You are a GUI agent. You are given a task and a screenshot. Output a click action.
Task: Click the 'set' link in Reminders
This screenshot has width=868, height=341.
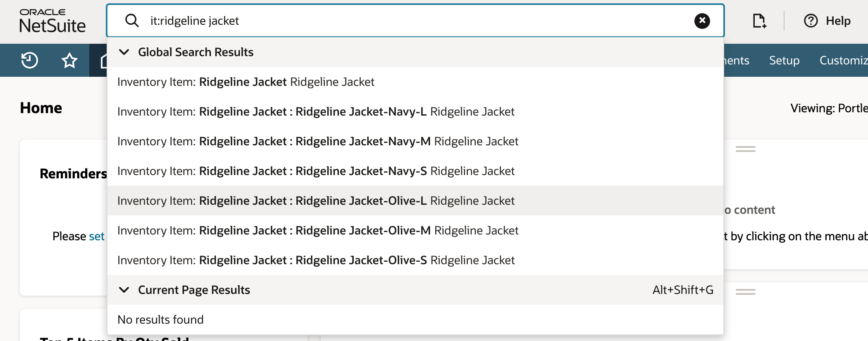(x=97, y=236)
